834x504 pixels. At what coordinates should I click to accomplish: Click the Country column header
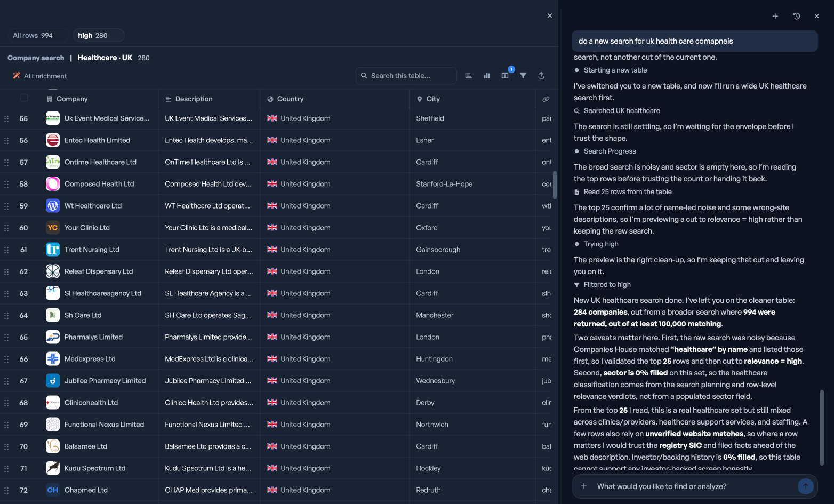290,99
